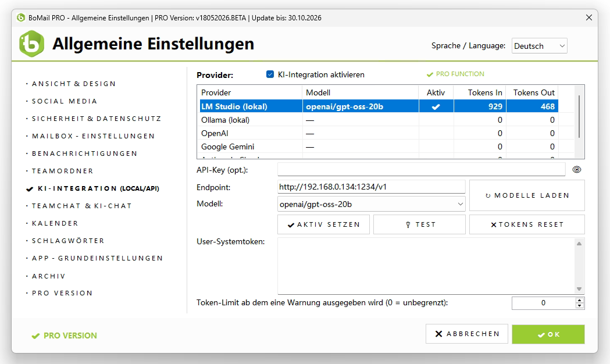
Task: Click the eye icon to reveal API key
Action: (x=576, y=170)
